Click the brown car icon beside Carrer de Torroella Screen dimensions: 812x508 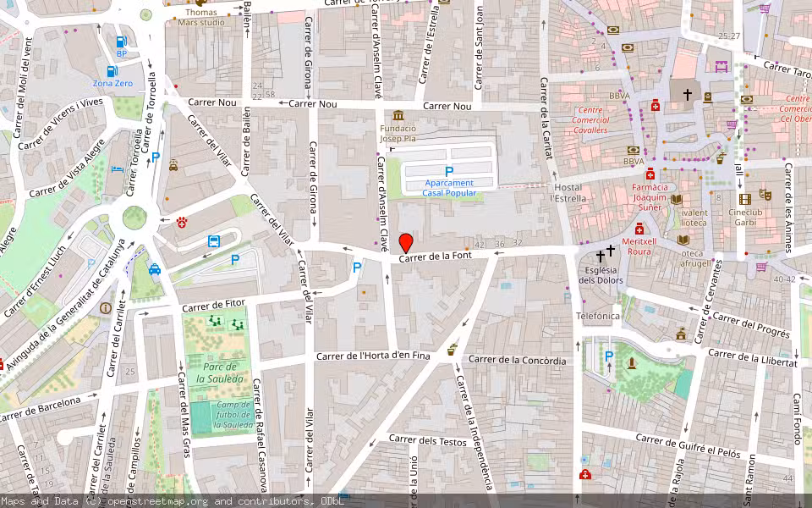(173, 165)
